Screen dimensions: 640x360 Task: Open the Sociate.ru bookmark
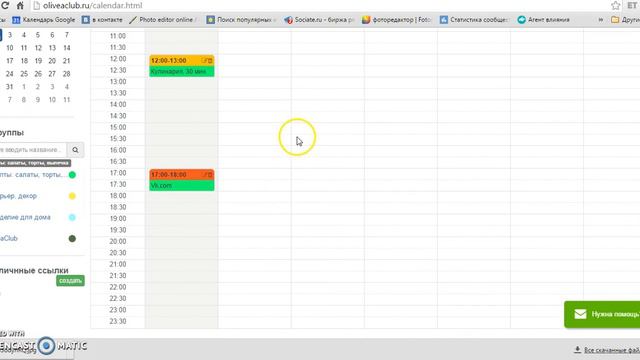319,20
